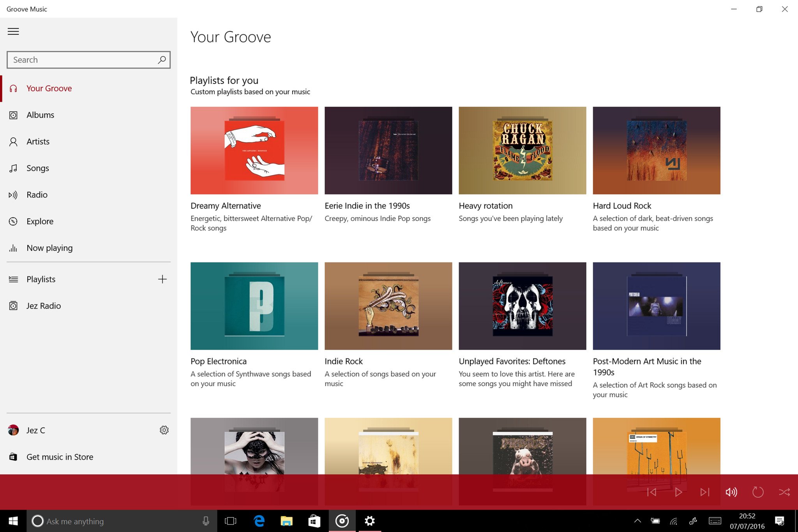The height and width of the screenshot is (532, 798).
Task: Click the add new playlist plus icon
Action: coord(162,279)
